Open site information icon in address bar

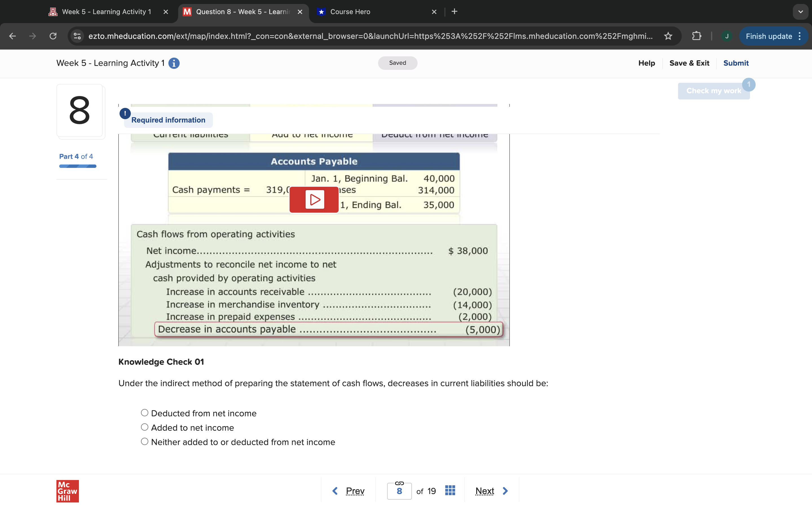click(x=77, y=36)
